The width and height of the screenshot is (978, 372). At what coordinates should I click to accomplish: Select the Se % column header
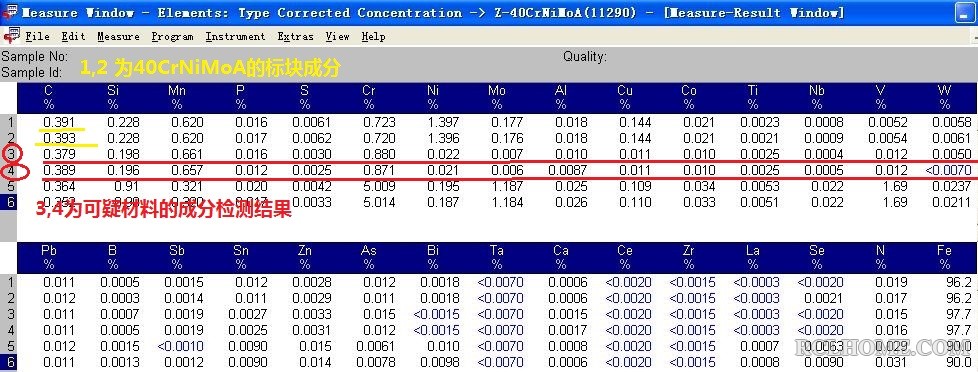tap(816, 257)
